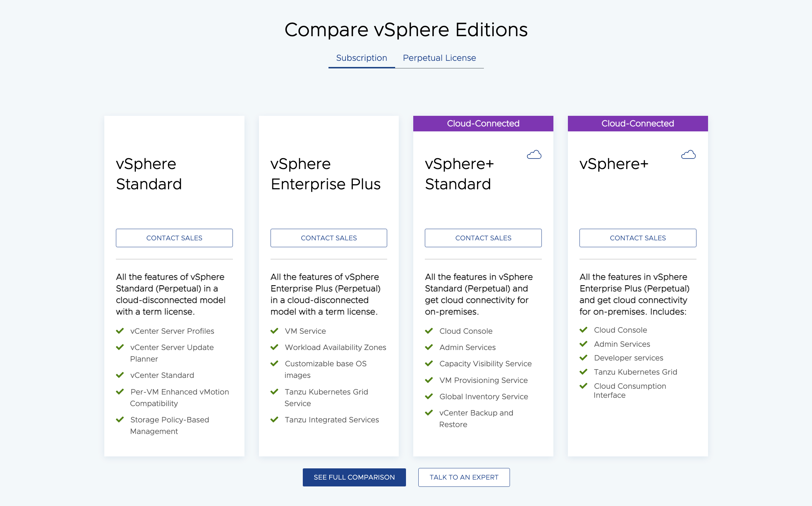Enable Cloud-Connected badge on vSphere+
This screenshot has width=812, height=506.
[x=636, y=123]
